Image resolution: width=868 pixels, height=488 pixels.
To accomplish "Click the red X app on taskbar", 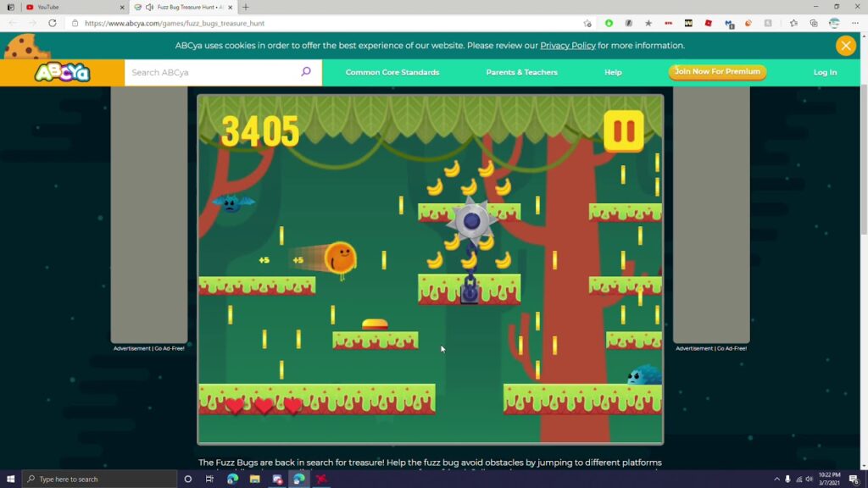I will [x=321, y=480].
